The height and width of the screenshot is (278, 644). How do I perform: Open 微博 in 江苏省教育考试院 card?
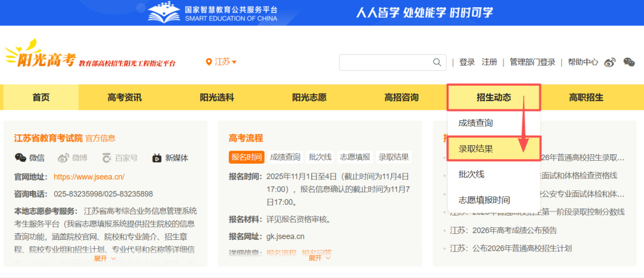pos(72,158)
